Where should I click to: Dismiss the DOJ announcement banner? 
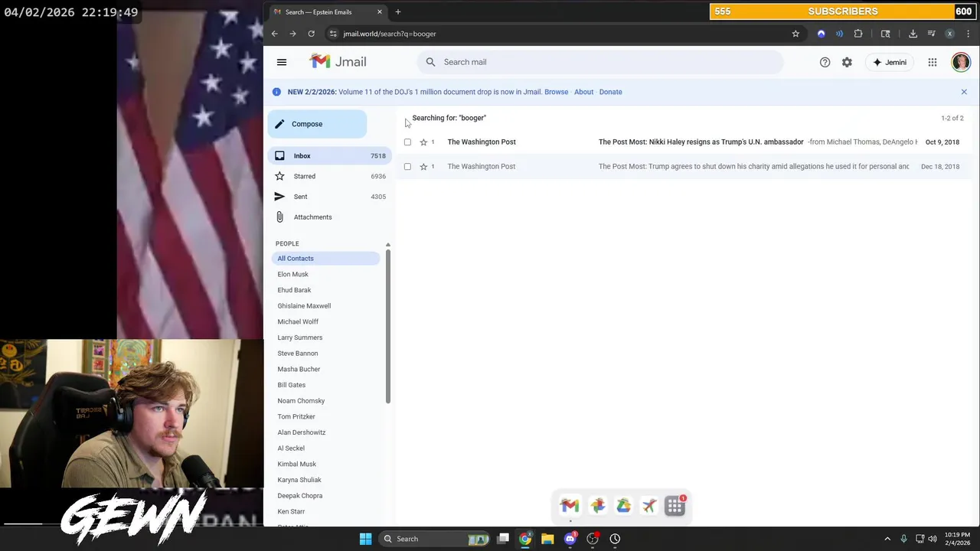(964, 92)
